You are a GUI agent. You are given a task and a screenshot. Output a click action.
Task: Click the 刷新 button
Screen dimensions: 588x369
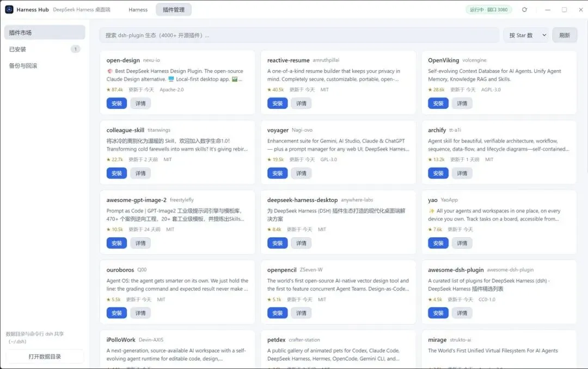[x=565, y=35]
